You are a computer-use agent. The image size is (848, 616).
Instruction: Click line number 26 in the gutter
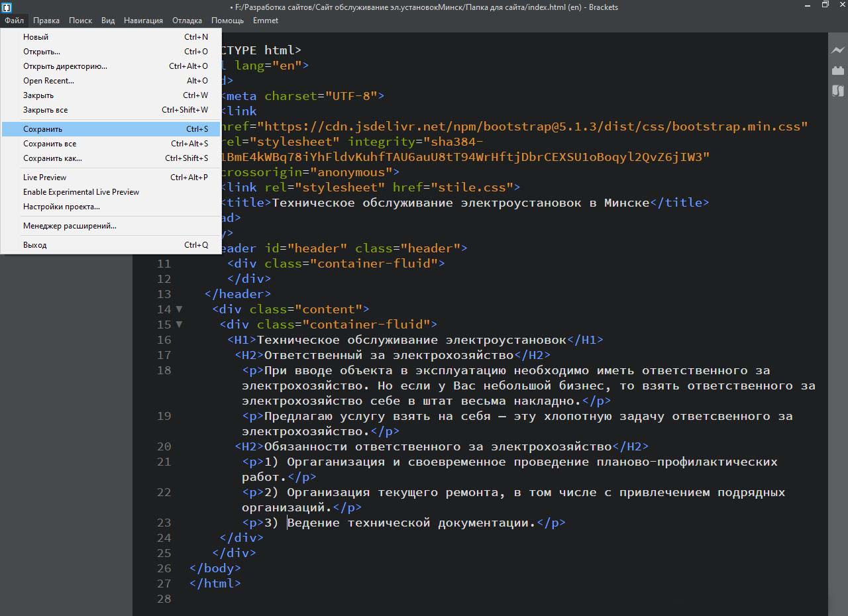pos(164,568)
